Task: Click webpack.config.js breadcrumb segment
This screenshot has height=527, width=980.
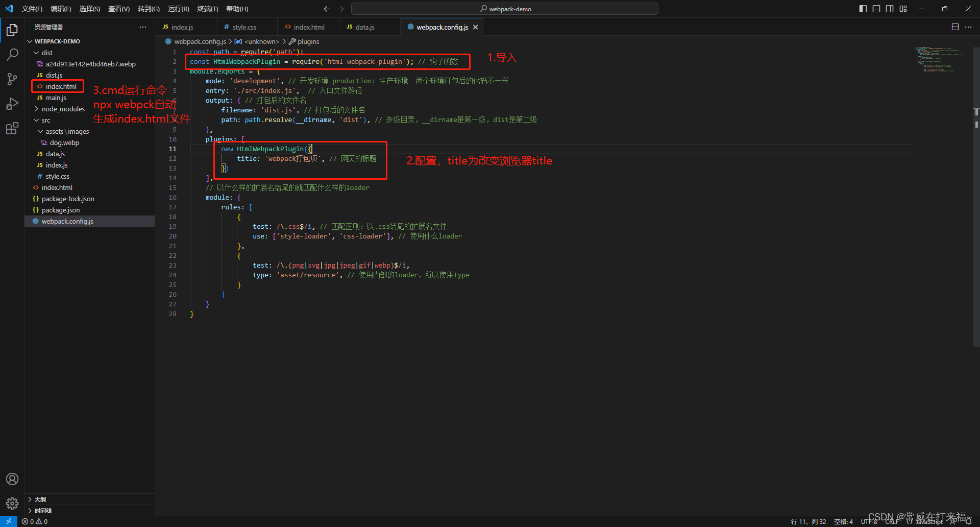Action: tap(195, 41)
